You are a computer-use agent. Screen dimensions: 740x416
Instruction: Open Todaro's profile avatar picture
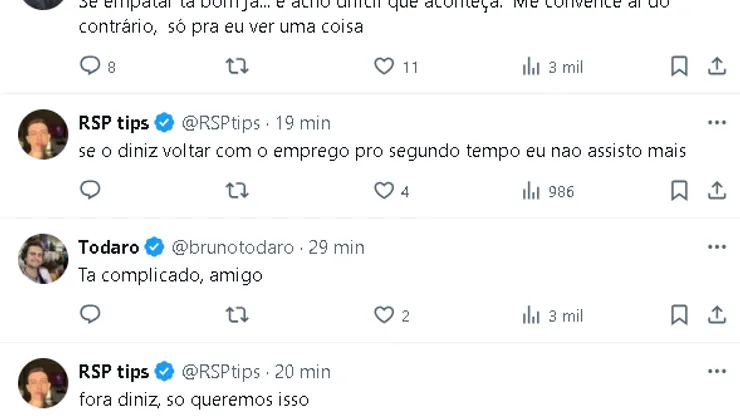(x=43, y=259)
